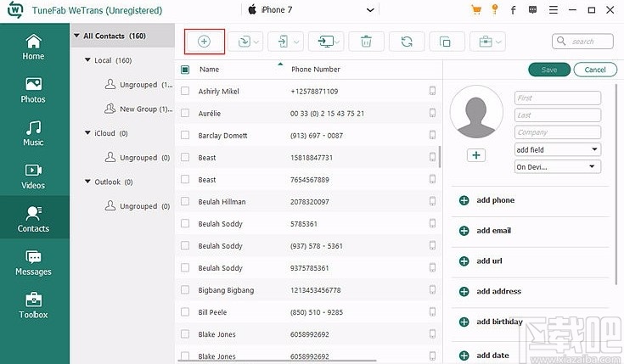Screen dimensions: 624x364
Task: Click the add address plus icon
Action: [x=464, y=291]
